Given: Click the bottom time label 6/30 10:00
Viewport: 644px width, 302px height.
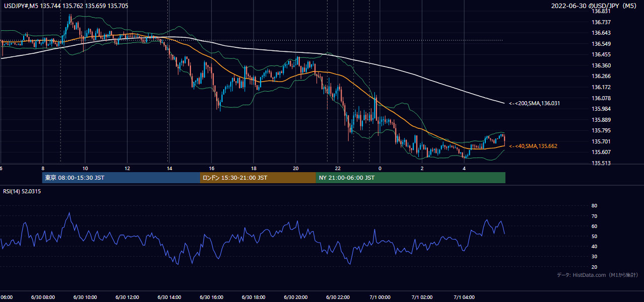Looking at the screenshot, I should (85, 297).
